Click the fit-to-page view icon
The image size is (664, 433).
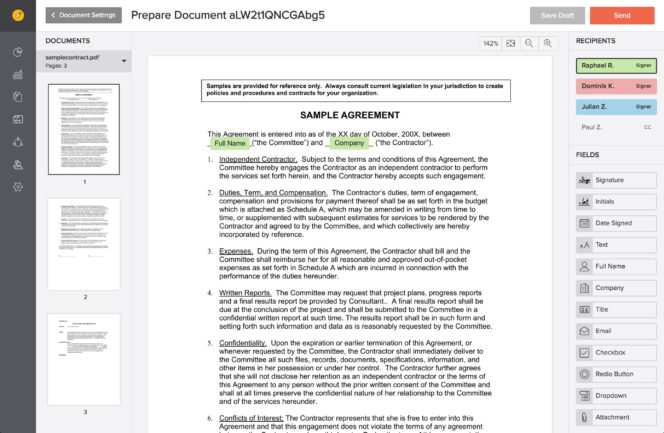511,43
